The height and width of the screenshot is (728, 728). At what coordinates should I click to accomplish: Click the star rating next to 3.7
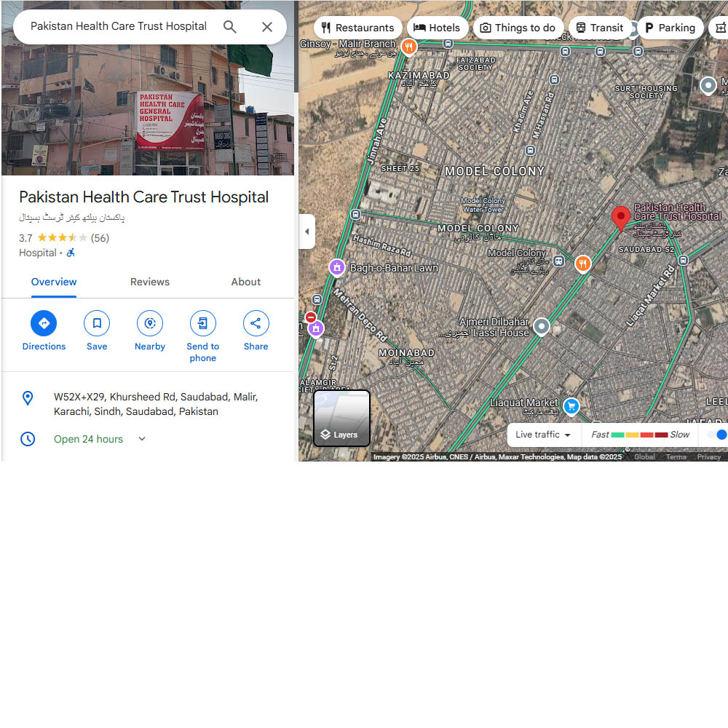tap(62, 238)
